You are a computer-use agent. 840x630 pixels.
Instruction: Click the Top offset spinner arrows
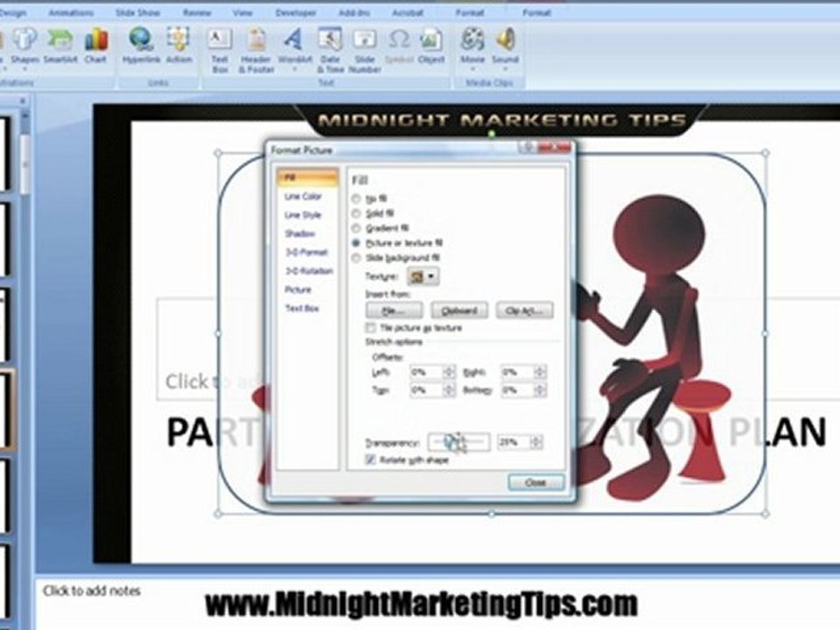point(449,390)
